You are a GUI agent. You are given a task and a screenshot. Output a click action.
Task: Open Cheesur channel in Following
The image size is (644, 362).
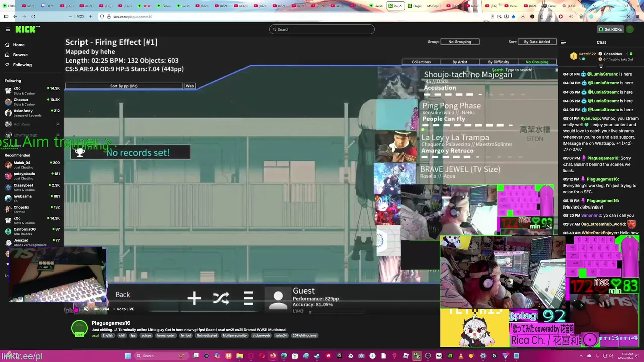pos(31,102)
